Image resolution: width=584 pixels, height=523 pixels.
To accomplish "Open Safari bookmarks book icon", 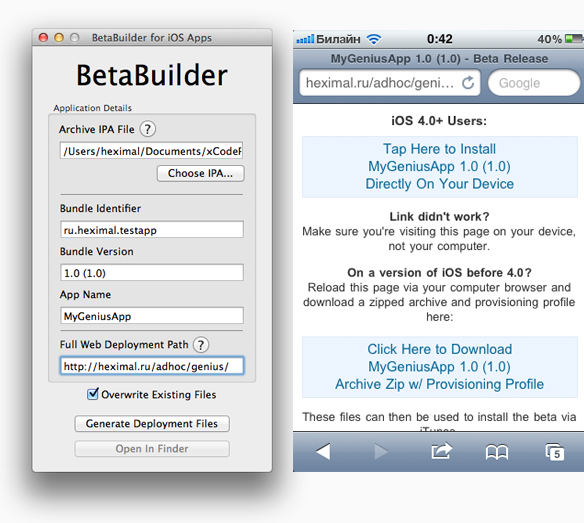I will (497, 452).
